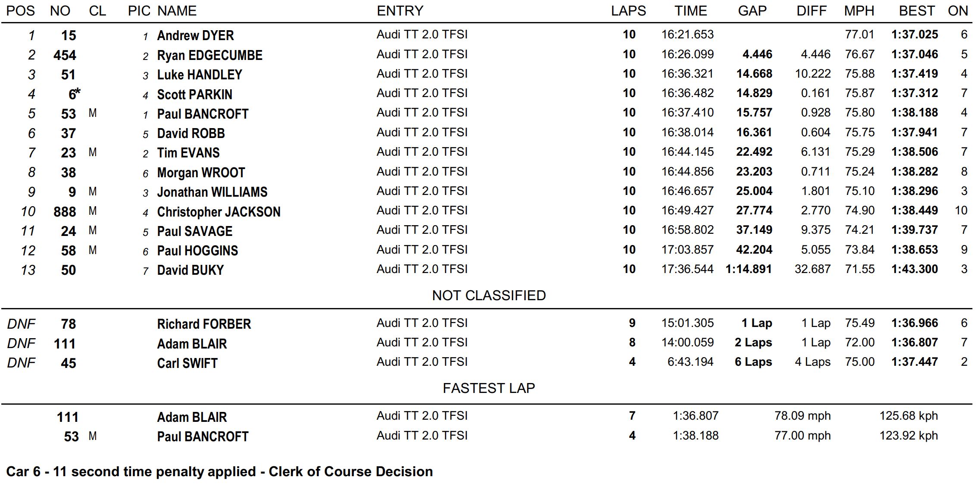Select Scott PARKIN's car number 6 asterisk
Screen dimensions: 980x490
tap(74, 94)
